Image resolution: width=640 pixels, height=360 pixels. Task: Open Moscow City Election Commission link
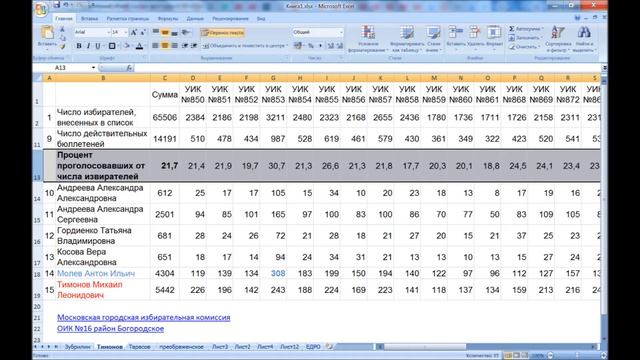(x=144, y=317)
